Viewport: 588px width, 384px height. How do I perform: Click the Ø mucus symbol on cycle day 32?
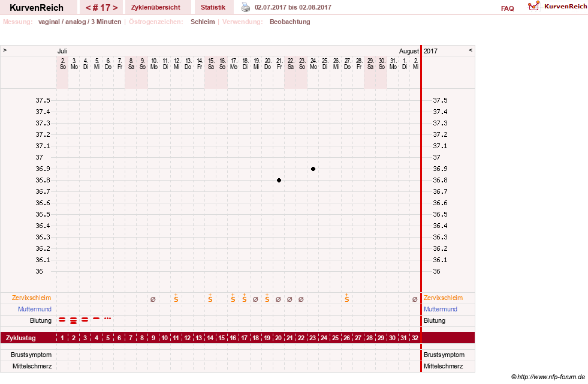point(415,299)
